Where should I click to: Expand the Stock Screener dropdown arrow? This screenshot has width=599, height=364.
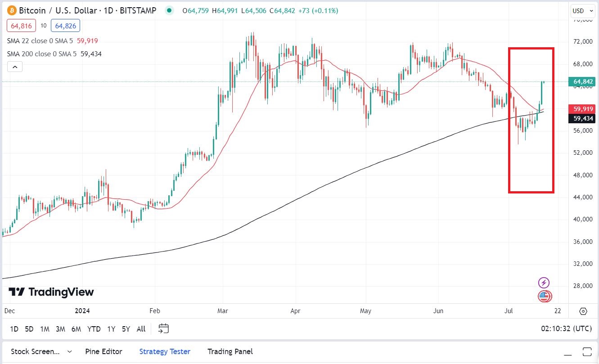pyautogui.click(x=70, y=351)
